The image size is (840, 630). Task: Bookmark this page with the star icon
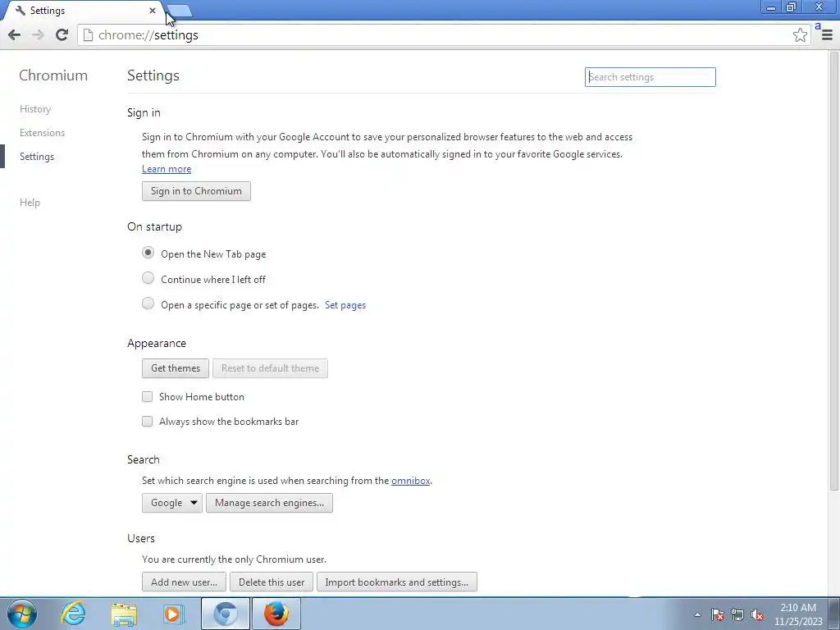pos(800,35)
